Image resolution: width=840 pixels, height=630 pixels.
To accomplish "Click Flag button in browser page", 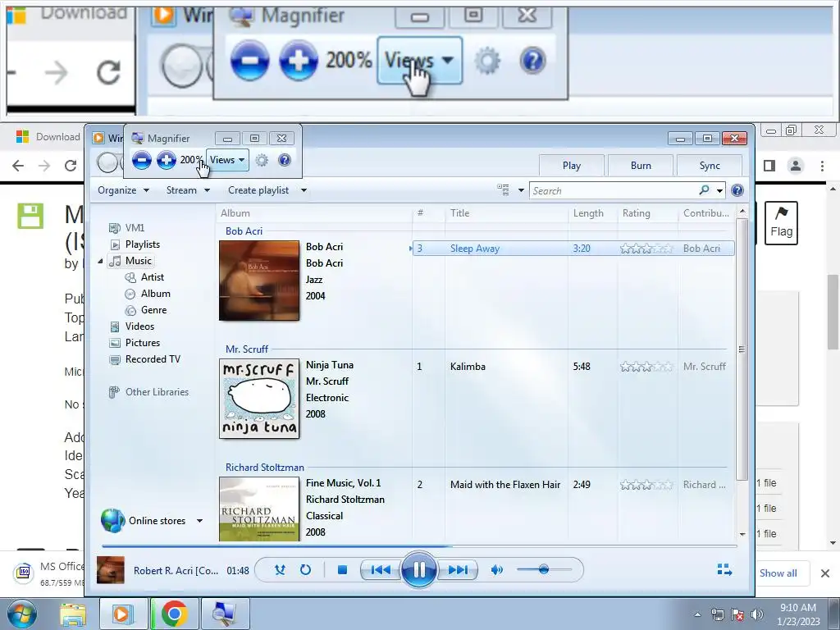I will (x=781, y=223).
